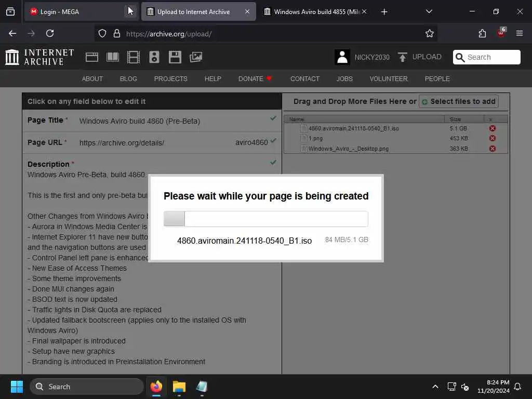
Task: Open VOLUNTEER page link
Action: pos(389,79)
